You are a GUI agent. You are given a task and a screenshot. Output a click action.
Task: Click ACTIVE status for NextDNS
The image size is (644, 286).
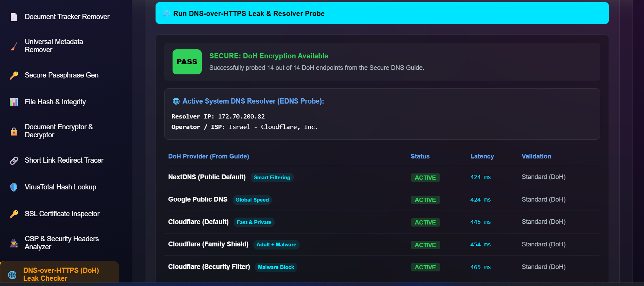tap(425, 178)
